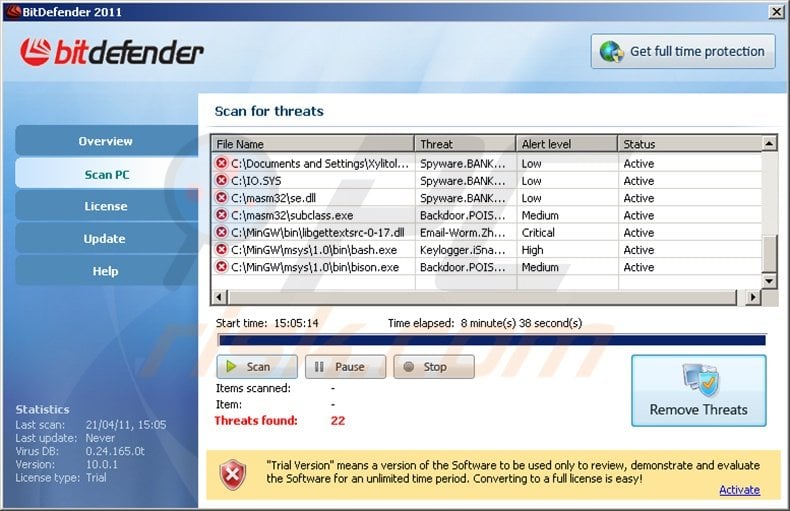Click the horizontal scroll left arrow
The width and height of the screenshot is (790, 511).
pos(219,297)
